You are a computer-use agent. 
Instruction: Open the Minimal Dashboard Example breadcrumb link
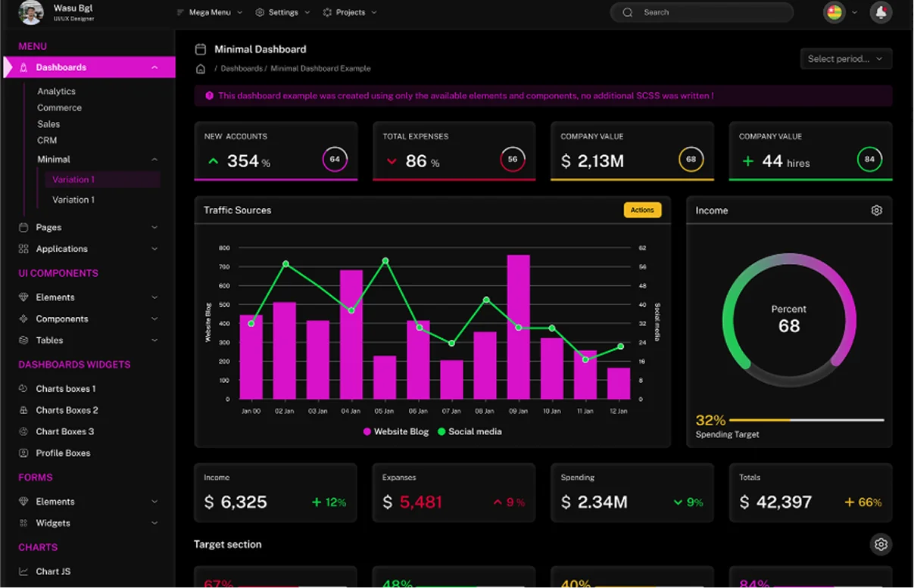tap(320, 68)
